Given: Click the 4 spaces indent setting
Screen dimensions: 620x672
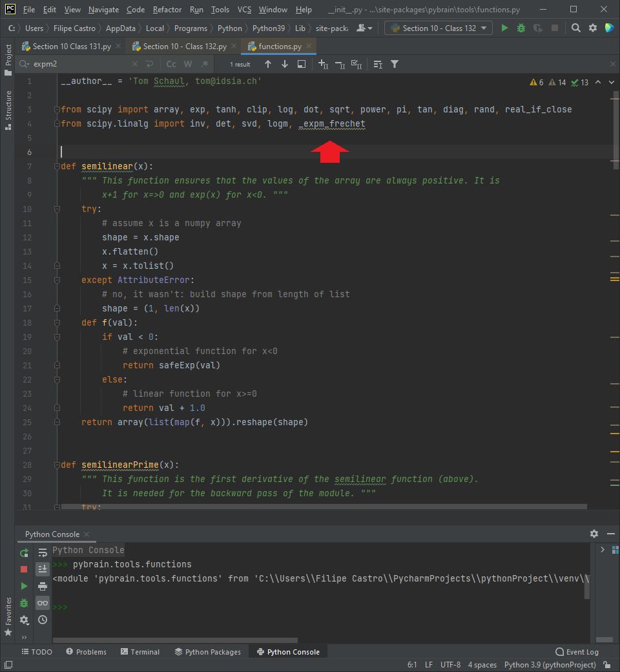Looking at the screenshot, I should 482,665.
